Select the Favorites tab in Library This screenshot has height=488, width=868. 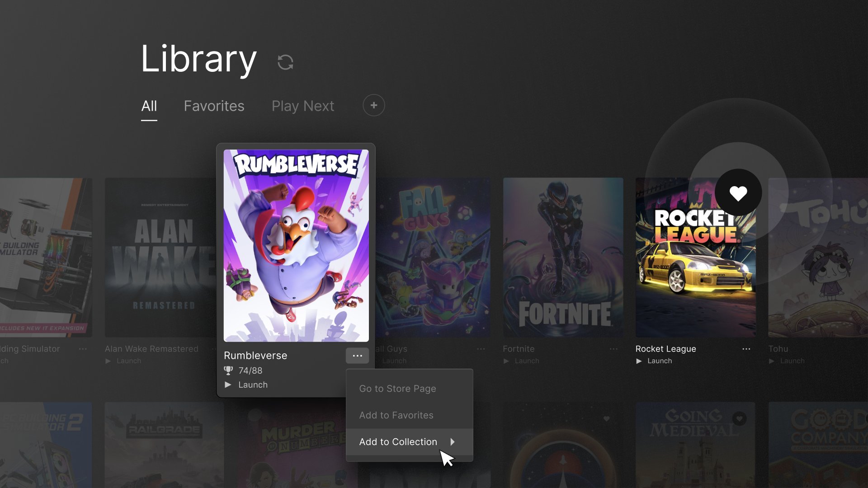(x=213, y=105)
